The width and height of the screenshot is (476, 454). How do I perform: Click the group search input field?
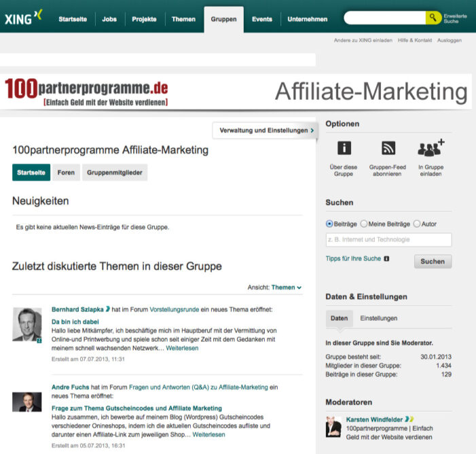click(388, 239)
